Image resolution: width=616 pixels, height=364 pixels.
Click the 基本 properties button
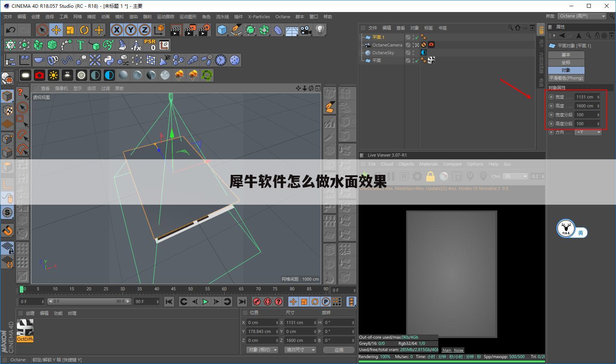pyautogui.click(x=566, y=55)
